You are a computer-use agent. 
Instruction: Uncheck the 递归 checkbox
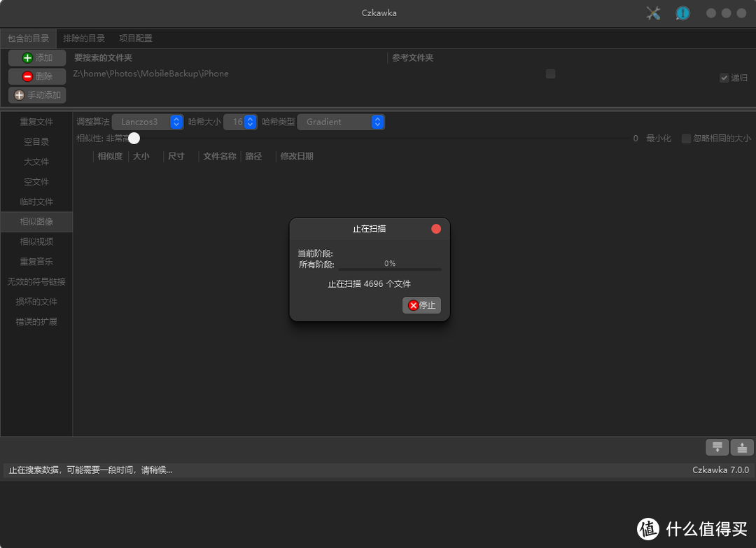coord(724,78)
